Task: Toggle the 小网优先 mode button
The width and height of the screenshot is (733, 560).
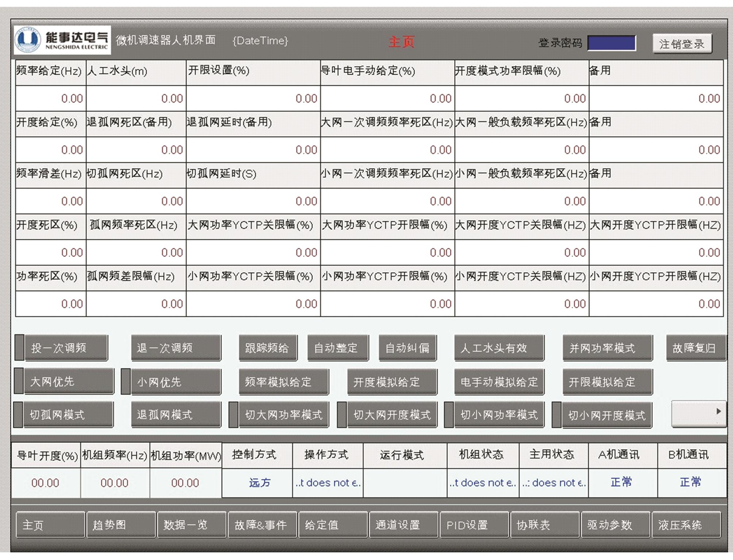Action: (x=176, y=382)
